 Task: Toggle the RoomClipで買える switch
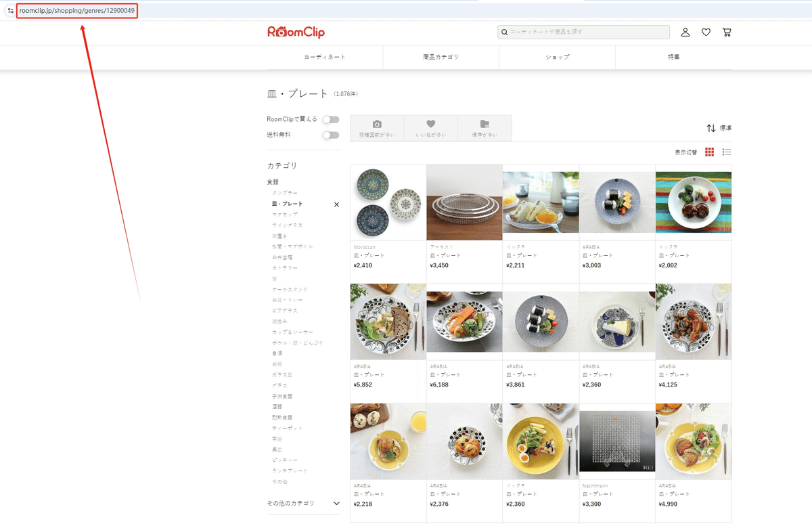point(330,119)
